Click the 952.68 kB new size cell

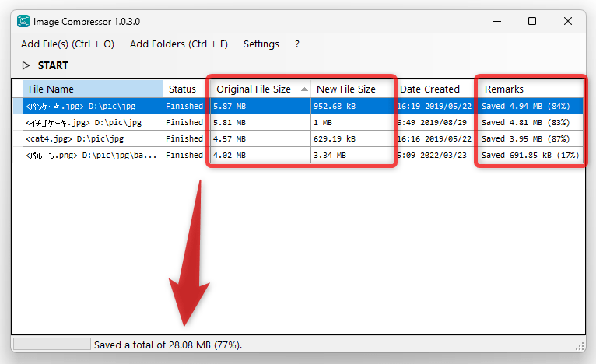(x=352, y=106)
